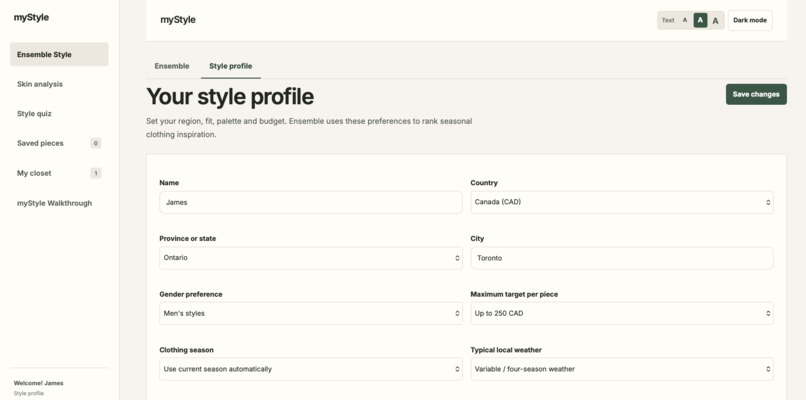
Task: Open Maximum target per piece dropdown
Action: 622,313
